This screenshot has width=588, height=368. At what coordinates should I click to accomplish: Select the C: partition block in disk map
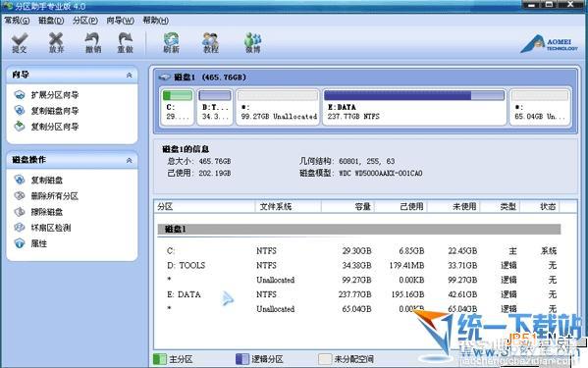point(178,106)
